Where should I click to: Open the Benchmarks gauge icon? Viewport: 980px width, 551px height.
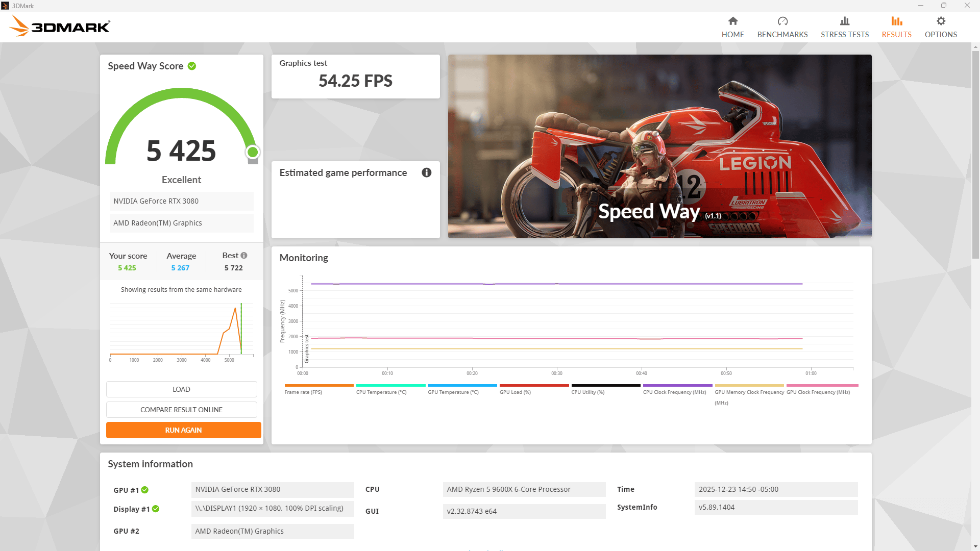[782, 21]
